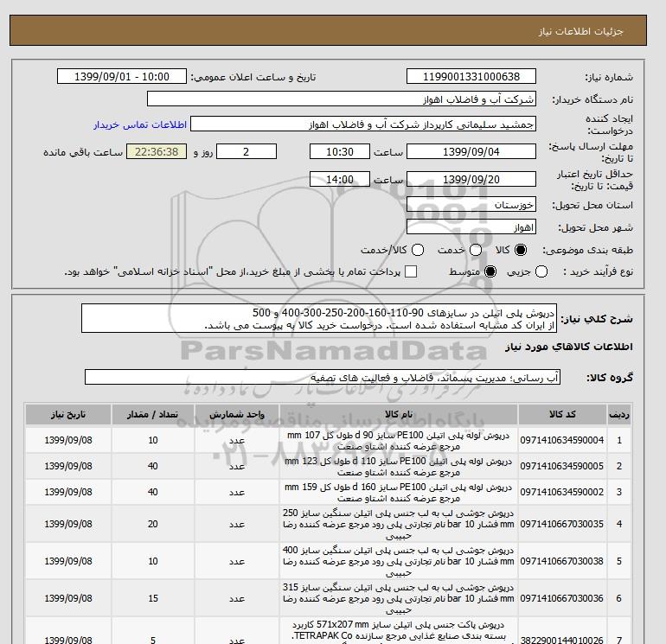Click product code 0971410634590004
Viewport: 666px width, 644px height.
tap(562, 441)
